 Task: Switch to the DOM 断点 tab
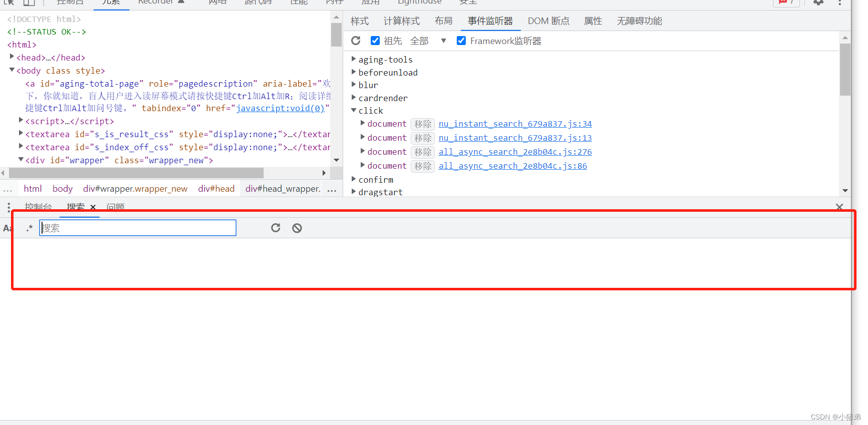coord(548,21)
